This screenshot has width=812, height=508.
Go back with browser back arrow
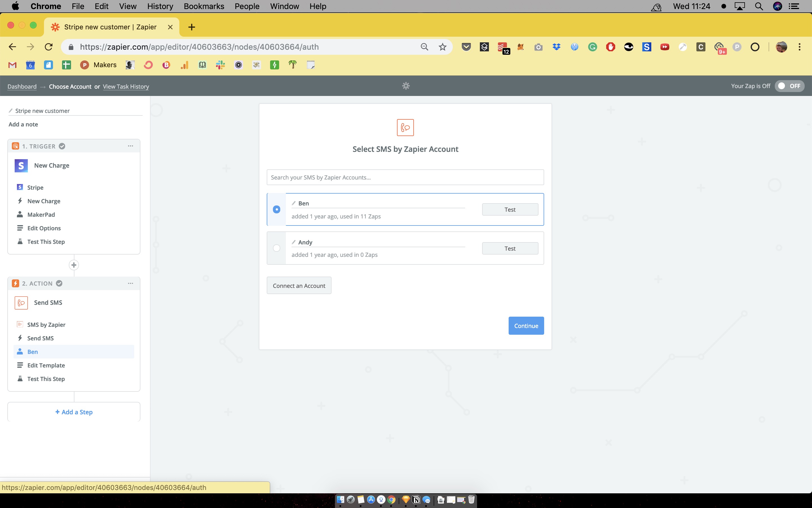tap(12, 47)
